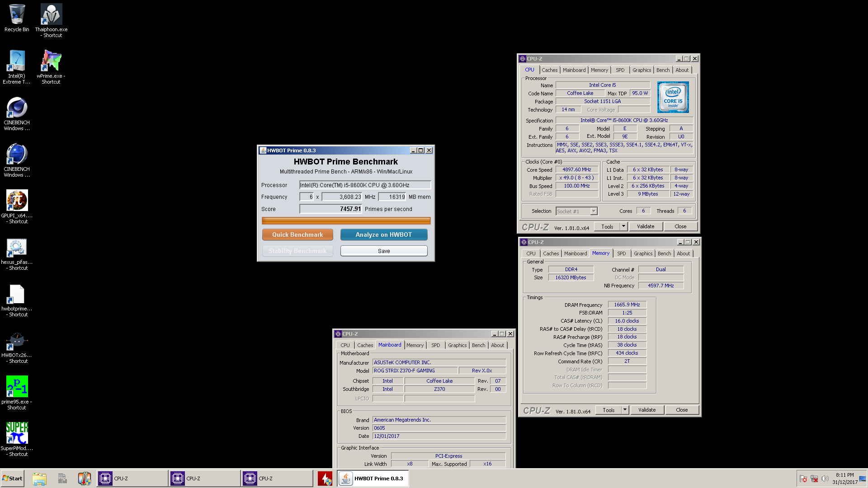This screenshot has width=868, height=488.
Task: Click the action center flag tray icon
Action: (x=803, y=479)
